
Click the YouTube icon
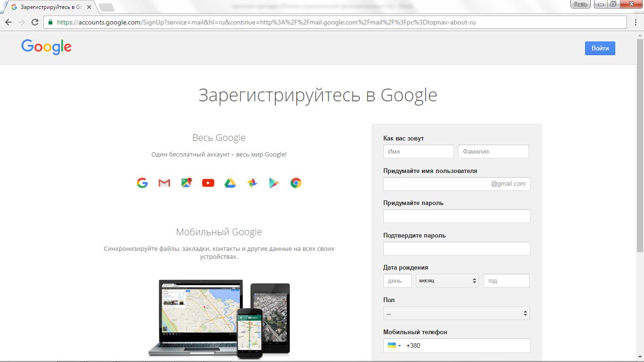tap(208, 183)
